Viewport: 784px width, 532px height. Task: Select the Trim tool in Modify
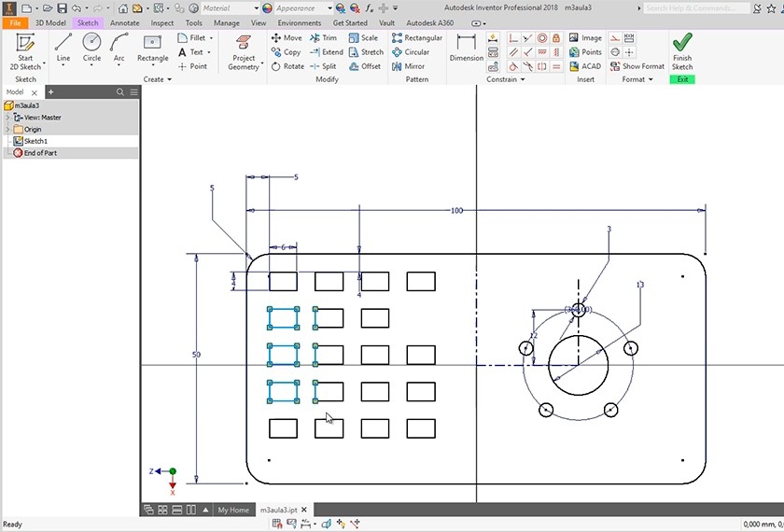pyautogui.click(x=323, y=38)
